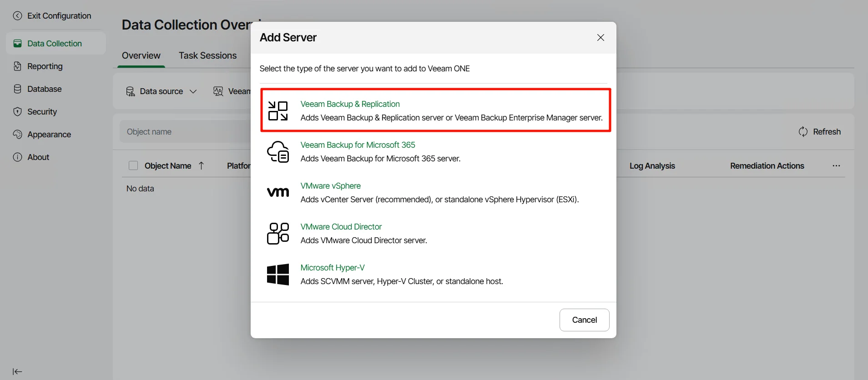This screenshot has width=868, height=380.
Task: Click the Refresh icon in the toolbar
Action: [803, 132]
